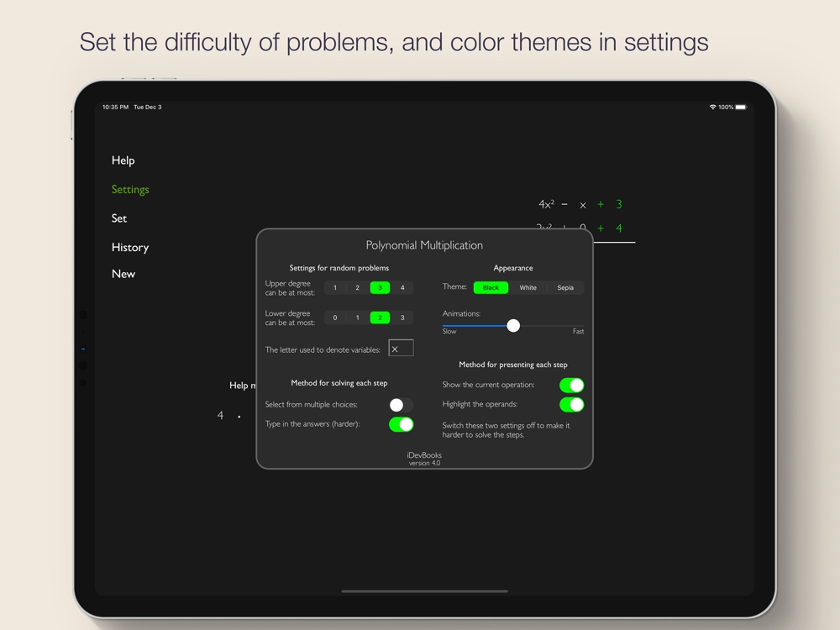This screenshot has width=840, height=630.
Task: Toggle Select from multiple choices switch
Action: [x=402, y=405]
